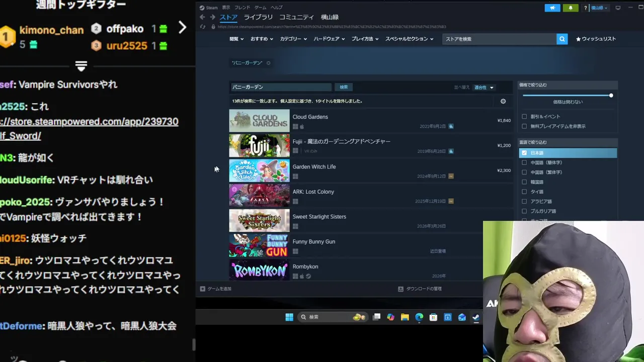Check ブルガリア語 language filter

[x=524, y=211]
